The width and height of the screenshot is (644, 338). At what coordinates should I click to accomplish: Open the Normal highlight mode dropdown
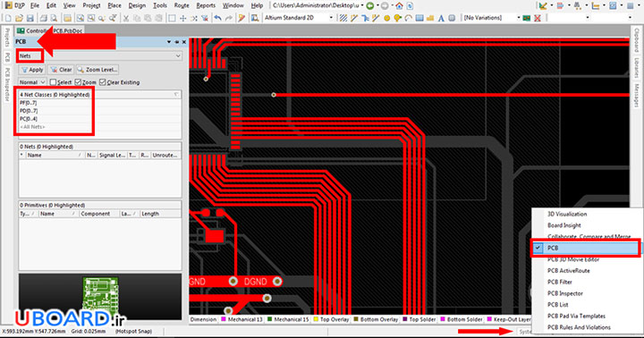coord(32,82)
